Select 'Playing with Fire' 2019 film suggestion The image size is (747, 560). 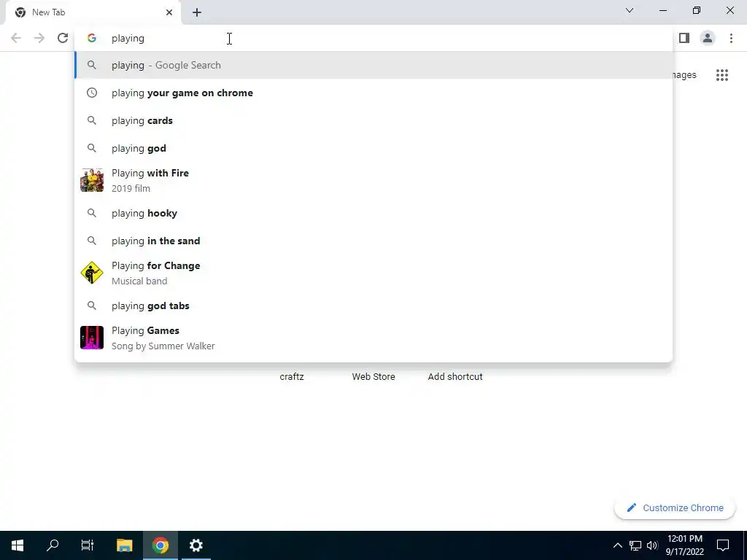373,181
